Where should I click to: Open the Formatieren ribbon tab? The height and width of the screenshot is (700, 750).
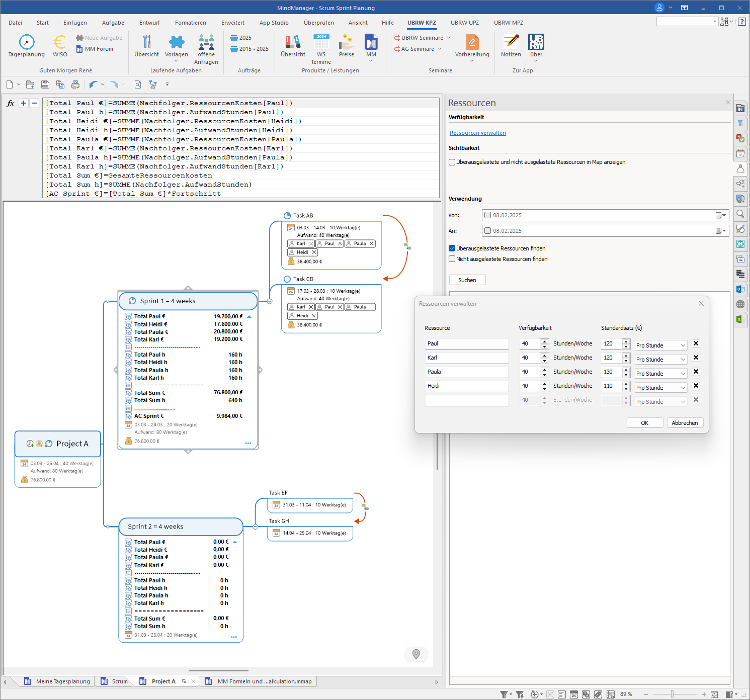pos(191,23)
